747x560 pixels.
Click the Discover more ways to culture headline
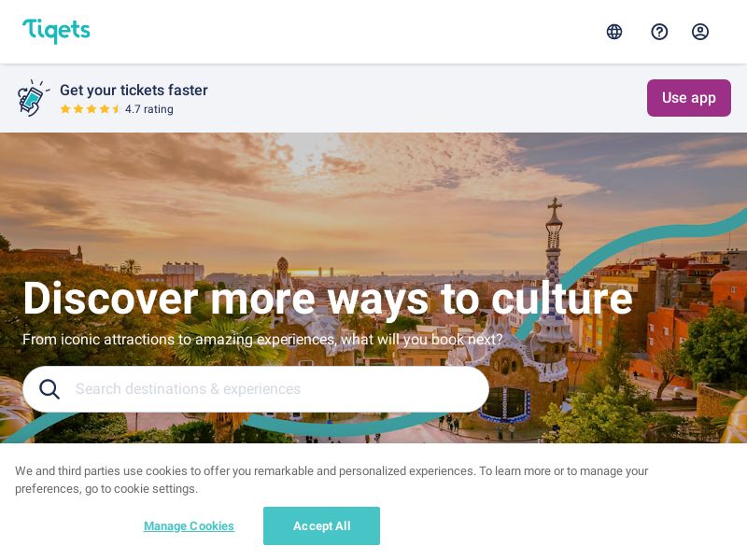click(x=328, y=299)
